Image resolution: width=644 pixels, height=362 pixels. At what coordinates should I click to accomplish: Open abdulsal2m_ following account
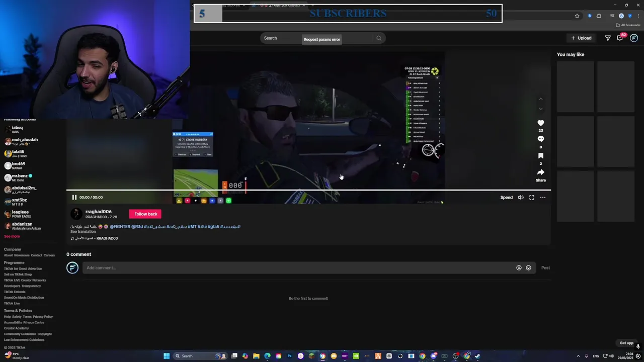21,190
